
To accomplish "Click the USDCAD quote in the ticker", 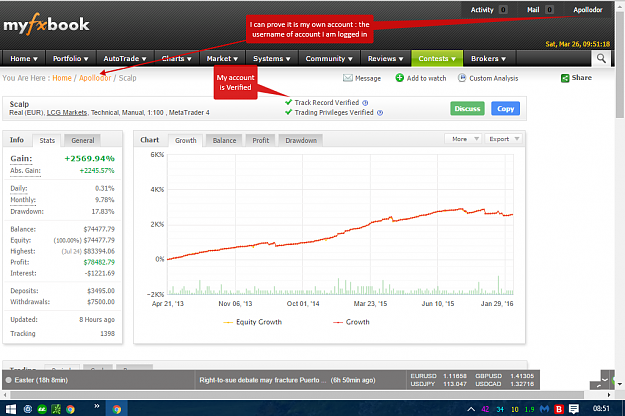I will pos(504,384).
